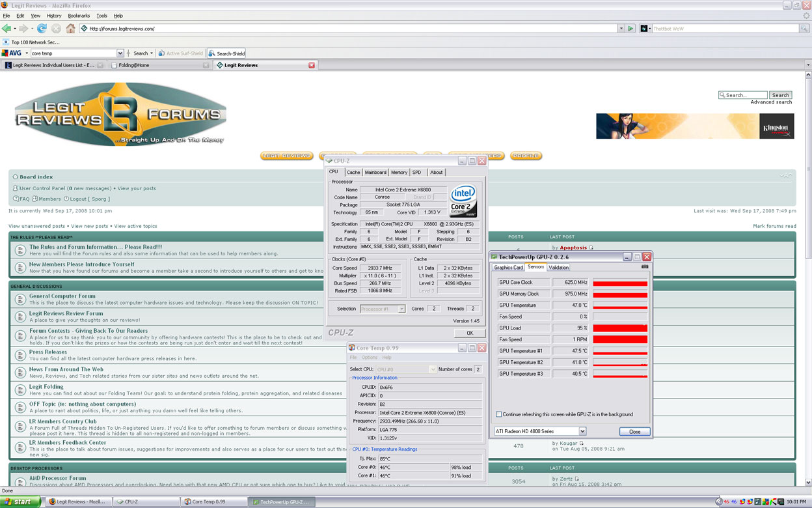Click the GPU Core Clock red graph bar
The image size is (812, 508).
620,283
